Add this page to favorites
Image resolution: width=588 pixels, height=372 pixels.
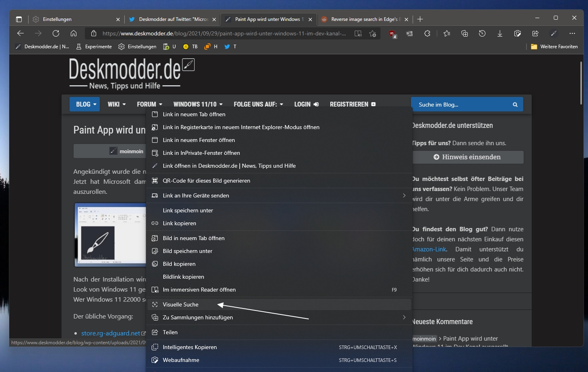(373, 33)
